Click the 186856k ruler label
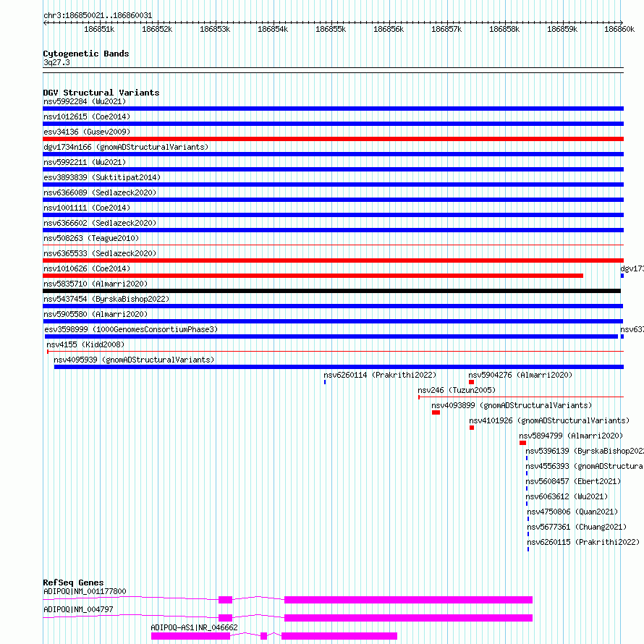Image resolution: width=644 pixels, height=644 pixels. pyautogui.click(x=389, y=29)
